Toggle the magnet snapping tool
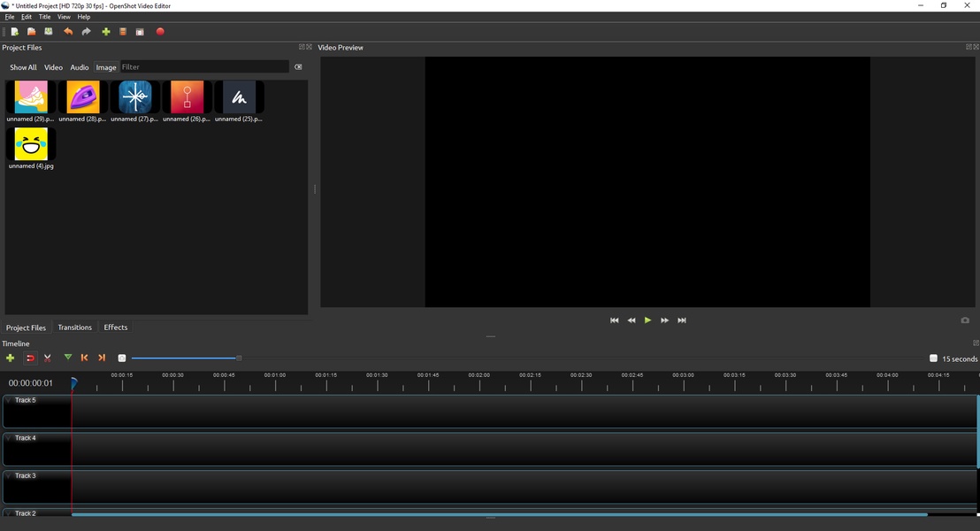This screenshot has height=531, width=980. point(30,358)
